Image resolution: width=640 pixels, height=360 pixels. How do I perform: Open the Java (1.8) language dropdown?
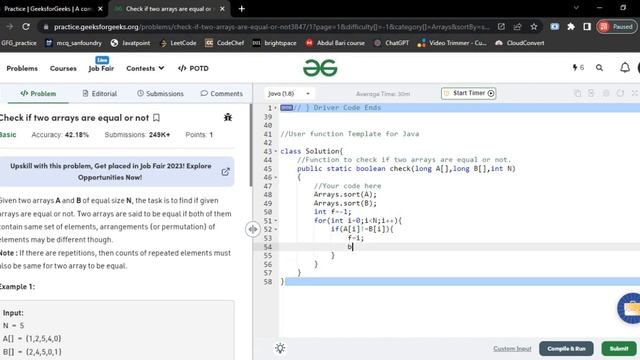coord(289,93)
